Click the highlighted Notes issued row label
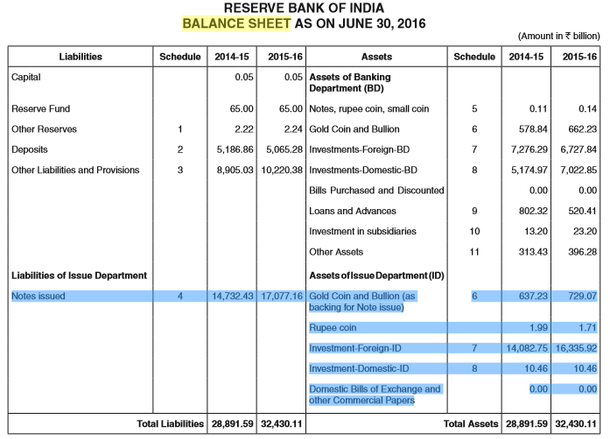The image size is (610, 439). click(39, 296)
